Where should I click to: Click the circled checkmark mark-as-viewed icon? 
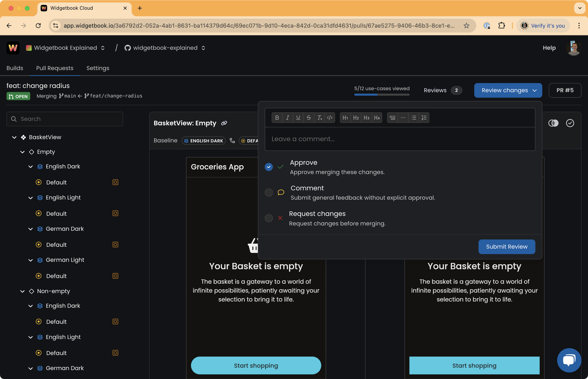(570, 123)
